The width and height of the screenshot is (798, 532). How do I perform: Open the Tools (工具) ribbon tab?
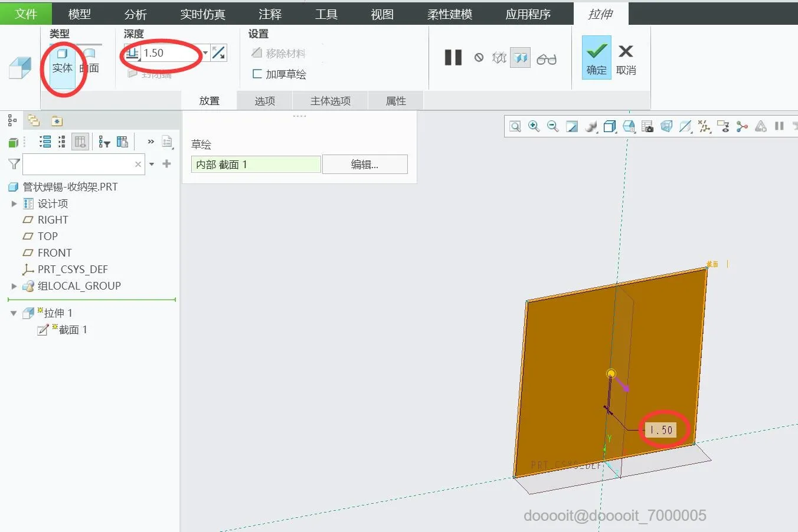(x=326, y=14)
